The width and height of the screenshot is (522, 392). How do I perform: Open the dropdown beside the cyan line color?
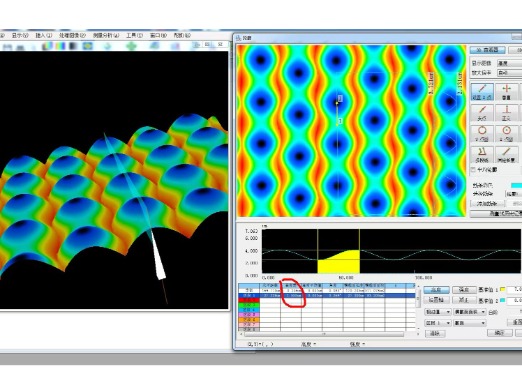(514, 194)
